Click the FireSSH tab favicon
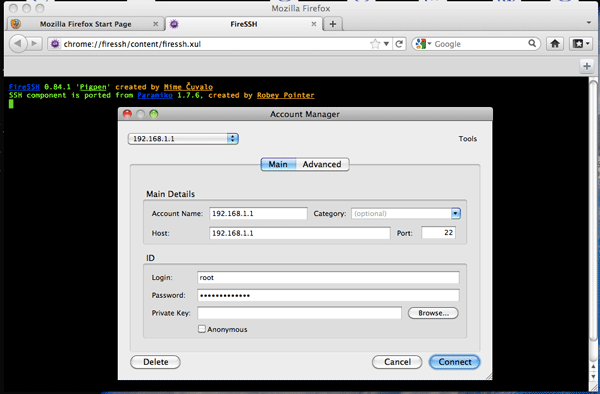 (174, 24)
